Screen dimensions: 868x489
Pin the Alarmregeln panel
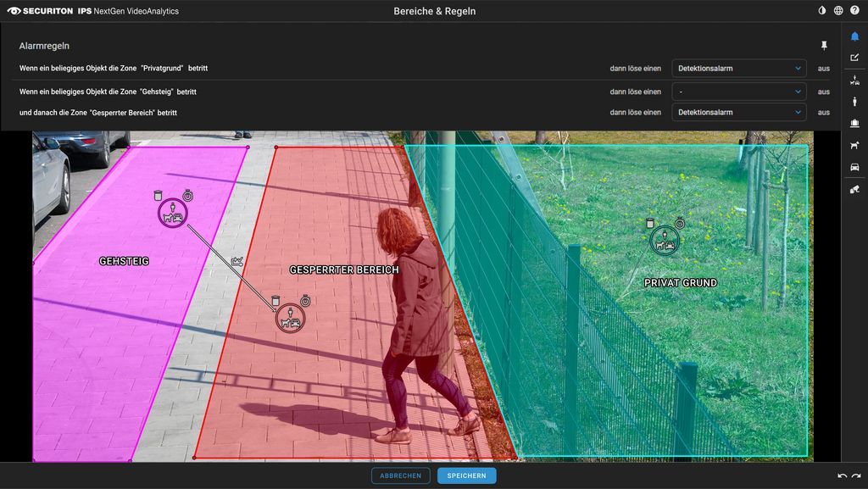pos(823,46)
